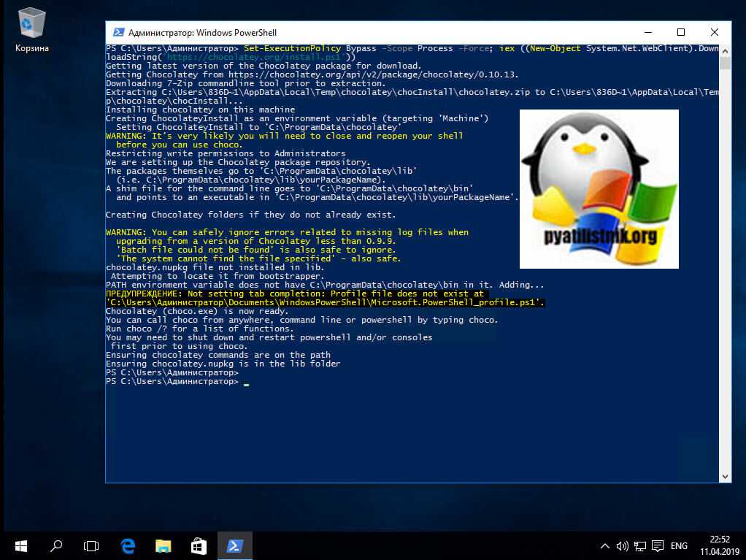
Task: Launch Microsoft Edge from the taskbar
Action: (128, 545)
